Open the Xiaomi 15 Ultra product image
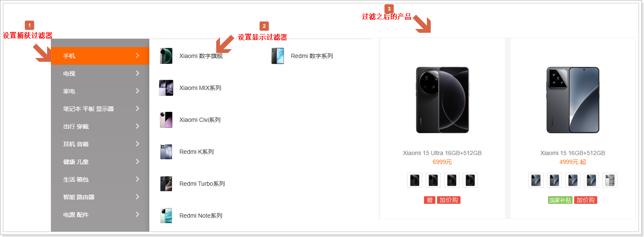 click(442, 100)
